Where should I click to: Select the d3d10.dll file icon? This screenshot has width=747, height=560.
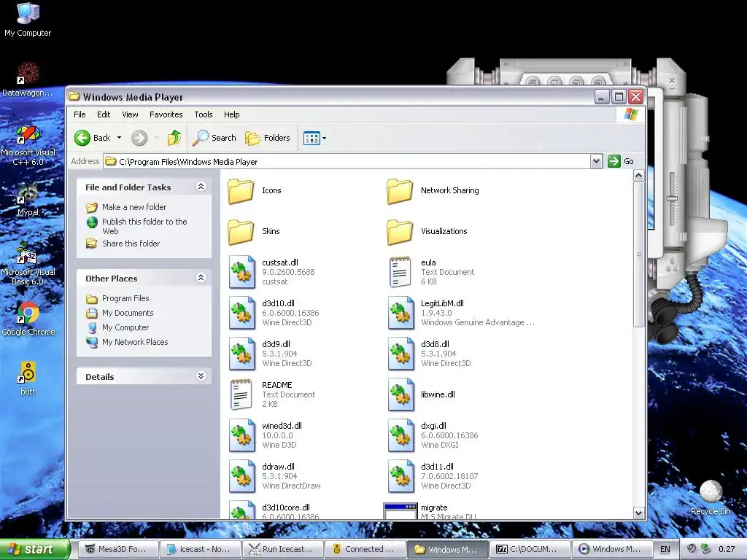[242, 313]
